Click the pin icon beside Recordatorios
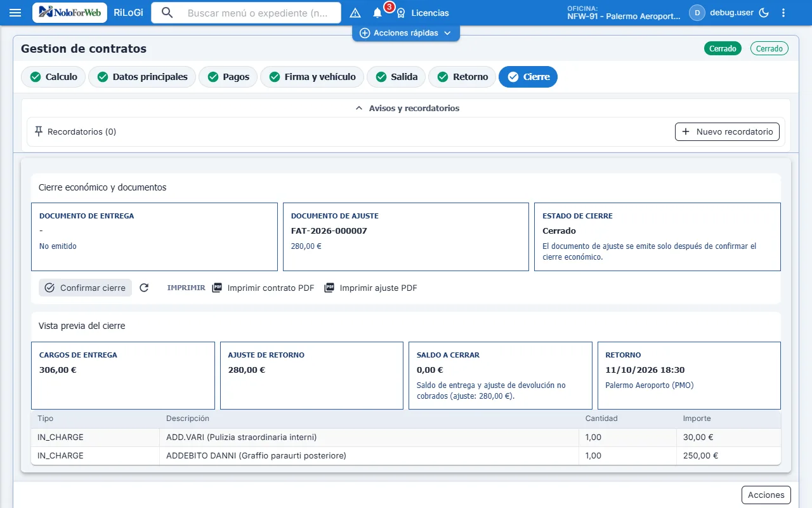Screen dimensions: 812x508 (39, 131)
